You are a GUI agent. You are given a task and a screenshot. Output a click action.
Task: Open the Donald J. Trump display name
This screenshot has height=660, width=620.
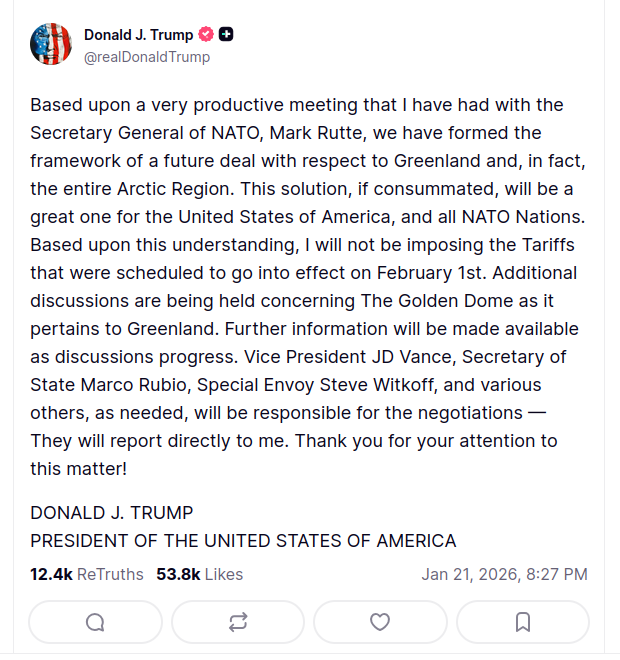coord(138,35)
